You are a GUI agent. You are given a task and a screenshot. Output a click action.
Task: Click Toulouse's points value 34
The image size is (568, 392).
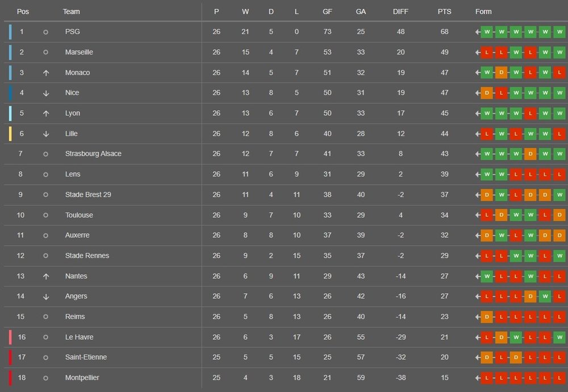tap(444, 215)
